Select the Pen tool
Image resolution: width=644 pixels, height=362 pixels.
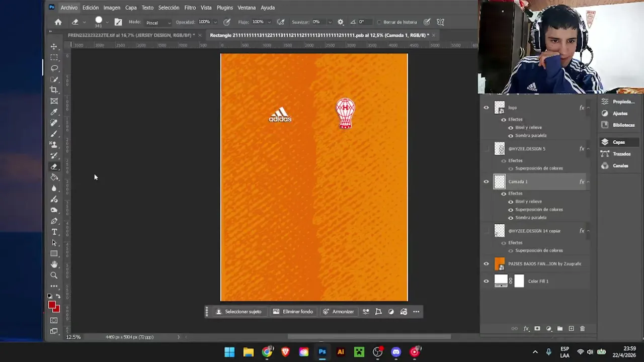click(54, 221)
